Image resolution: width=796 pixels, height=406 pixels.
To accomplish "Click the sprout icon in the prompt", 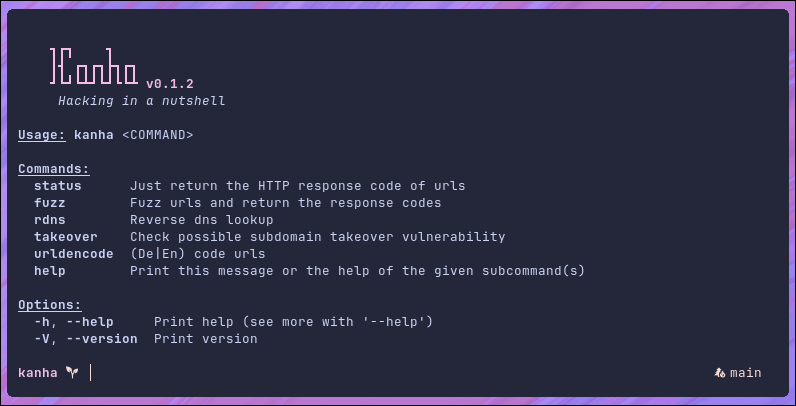I will [x=72, y=373].
